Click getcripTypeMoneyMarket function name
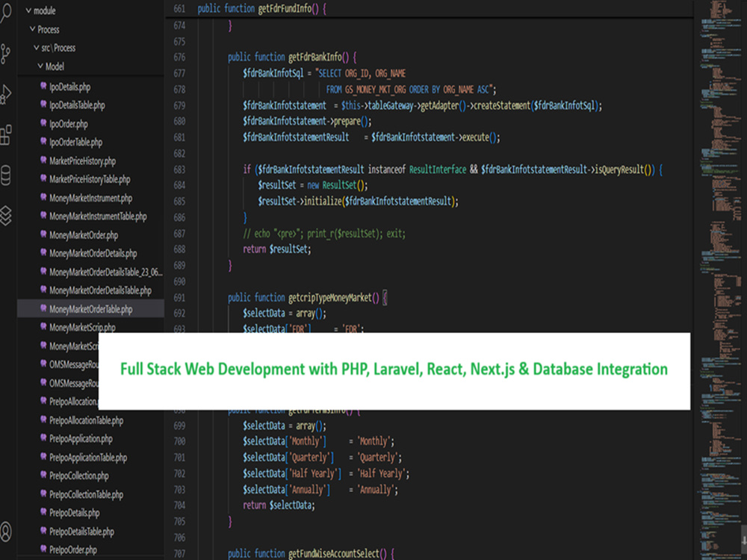The width and height of the screenshot is (747, 560). pyautogui.click(x=330, y=298)
